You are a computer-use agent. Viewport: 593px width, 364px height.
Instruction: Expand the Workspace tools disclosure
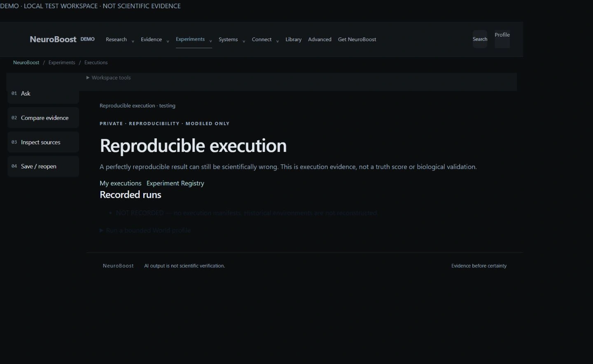(x=109, y=77)
